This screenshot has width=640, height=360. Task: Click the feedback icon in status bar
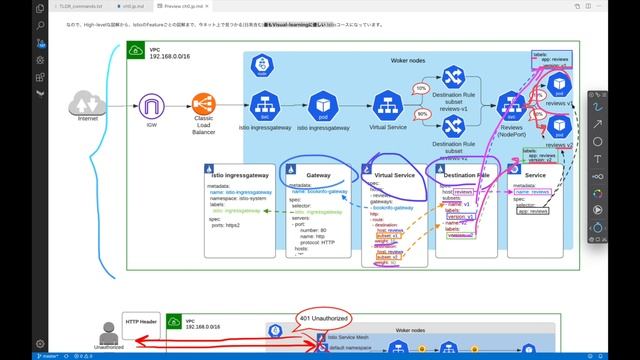[x=590, y=356]
